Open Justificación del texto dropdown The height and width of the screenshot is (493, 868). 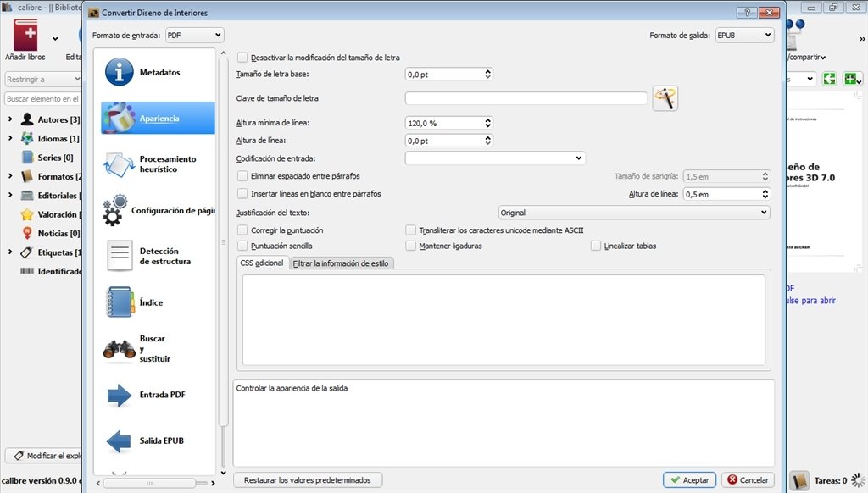634,213
